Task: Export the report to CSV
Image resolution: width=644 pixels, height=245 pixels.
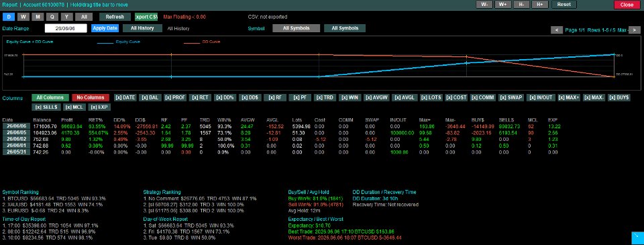Action: pyautogui.click(x=146, y=17)
